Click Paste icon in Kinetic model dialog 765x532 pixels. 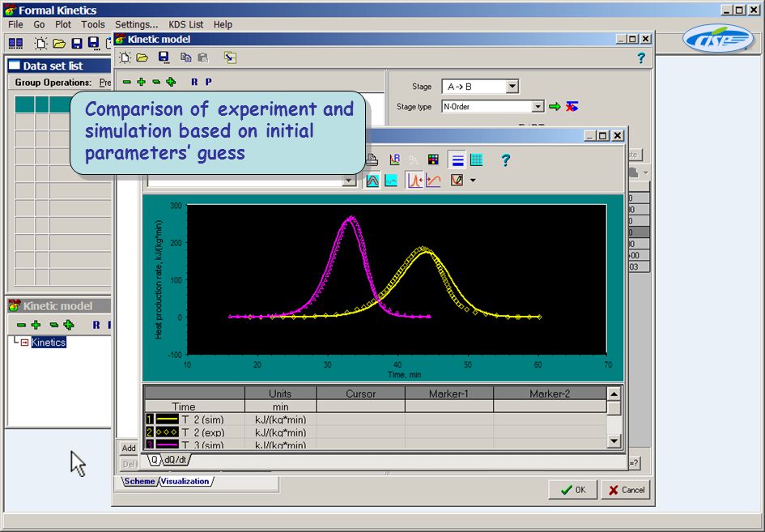203,57
